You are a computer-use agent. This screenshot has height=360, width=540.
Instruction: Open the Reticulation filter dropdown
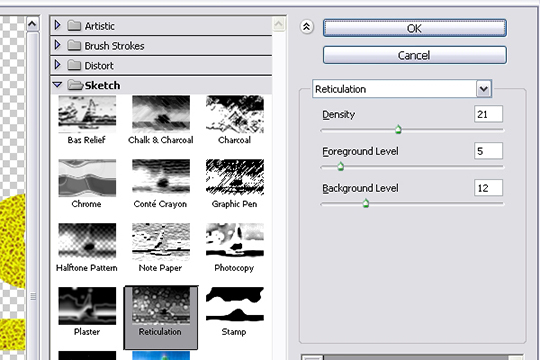[484, 89]
